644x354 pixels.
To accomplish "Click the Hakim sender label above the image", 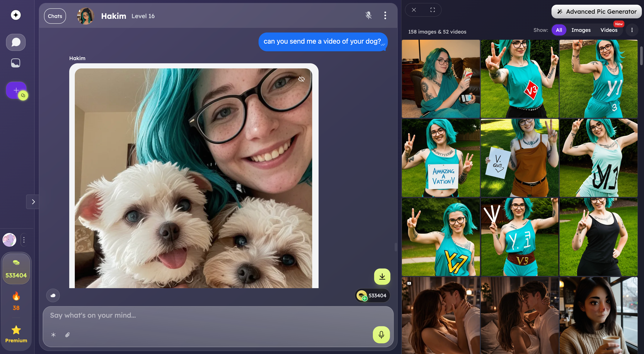I will (77, 58).
